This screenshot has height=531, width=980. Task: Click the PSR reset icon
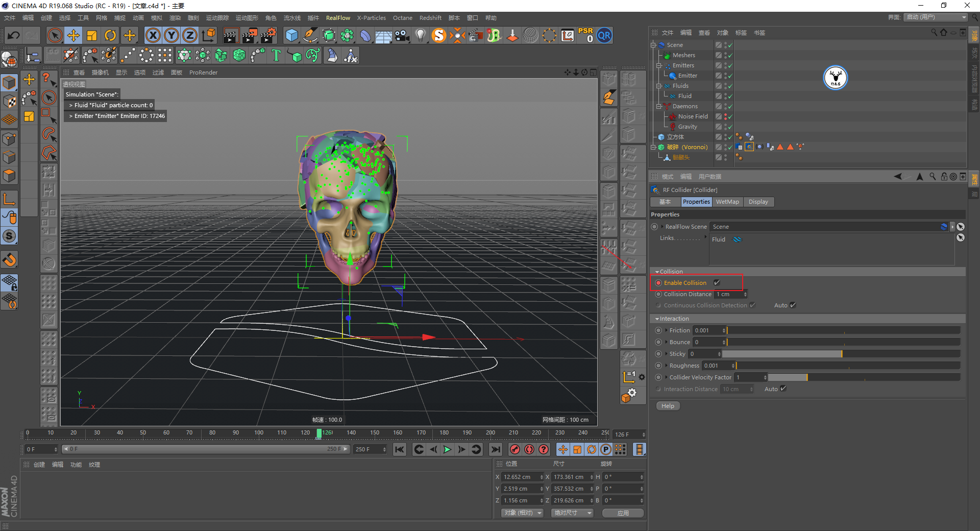coord(585,36)
